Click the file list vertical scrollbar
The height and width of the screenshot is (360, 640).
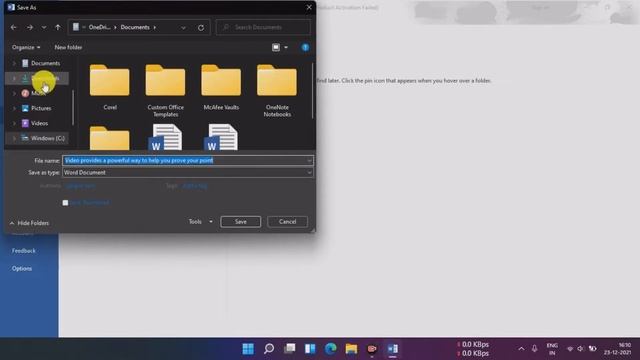pos(313,91)
